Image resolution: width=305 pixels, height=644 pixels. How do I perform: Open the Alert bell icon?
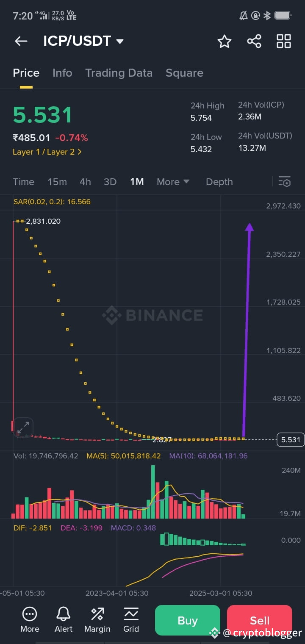click(x=64, y=620)
